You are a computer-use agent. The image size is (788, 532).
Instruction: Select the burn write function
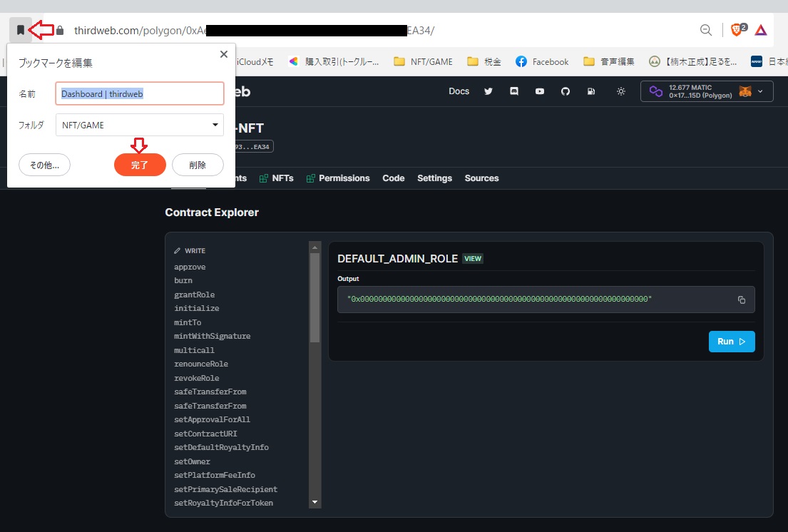tap(183, 280)
